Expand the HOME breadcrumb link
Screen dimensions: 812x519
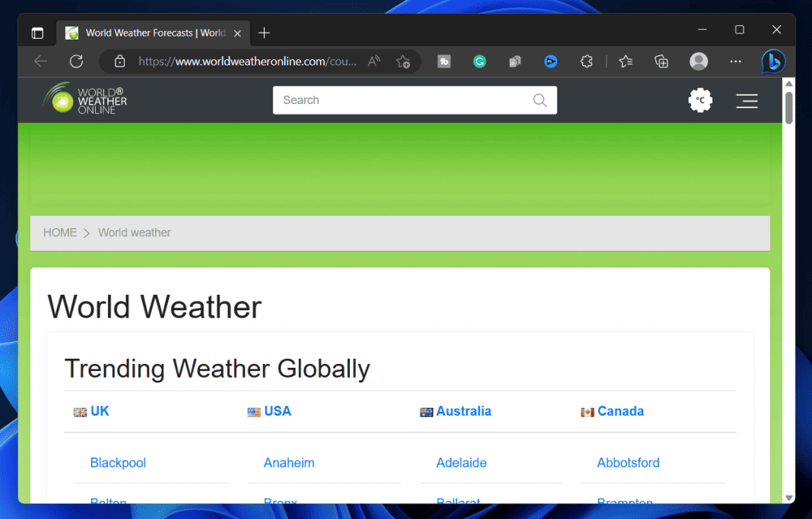[x=60, y=233]
